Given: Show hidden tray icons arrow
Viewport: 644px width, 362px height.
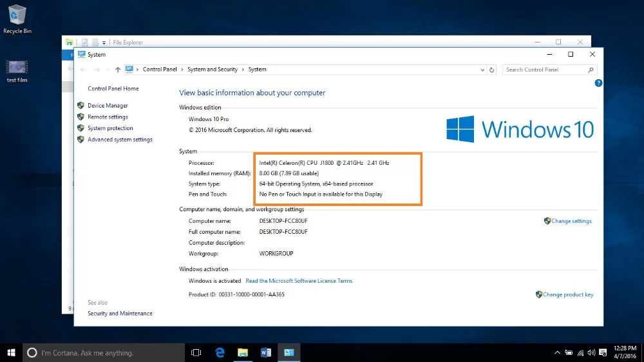Looking at the screenshot, I should [557, 352].
